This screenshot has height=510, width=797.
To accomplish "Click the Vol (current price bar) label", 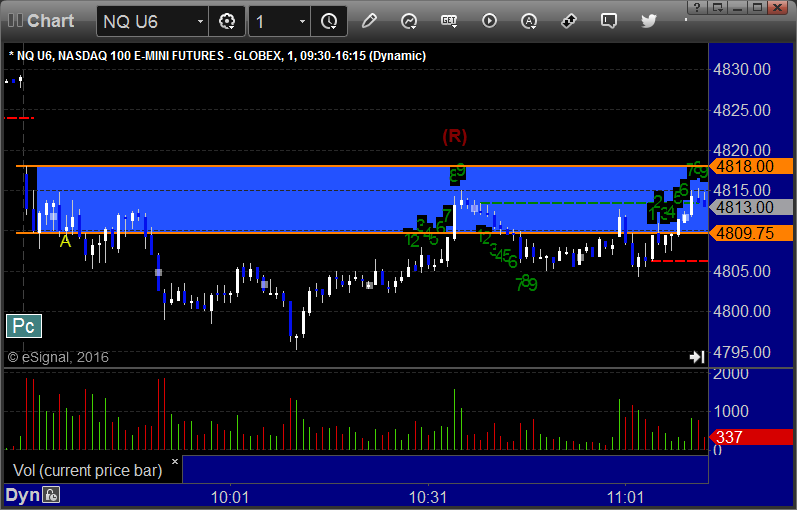I will (87, 470).
